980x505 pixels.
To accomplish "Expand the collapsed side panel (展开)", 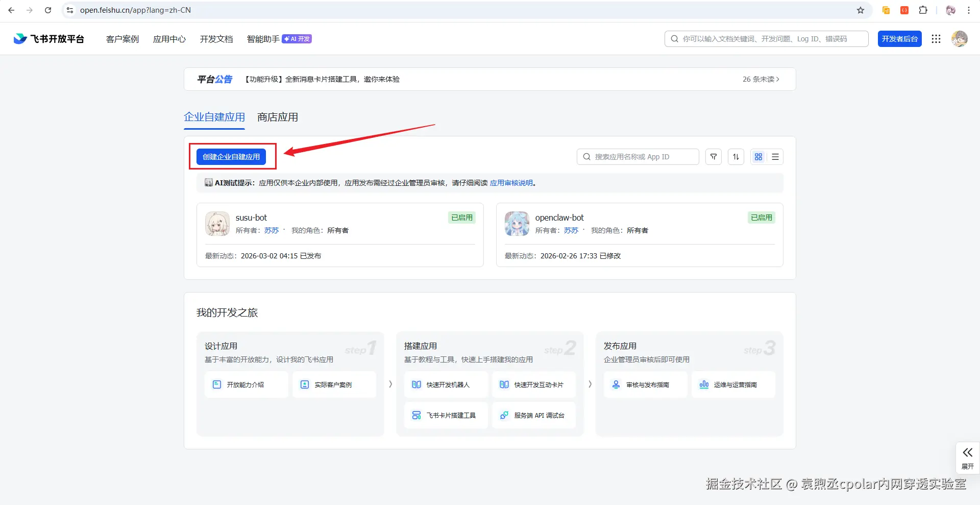I will pyautogui.click(x=968, y=458).
